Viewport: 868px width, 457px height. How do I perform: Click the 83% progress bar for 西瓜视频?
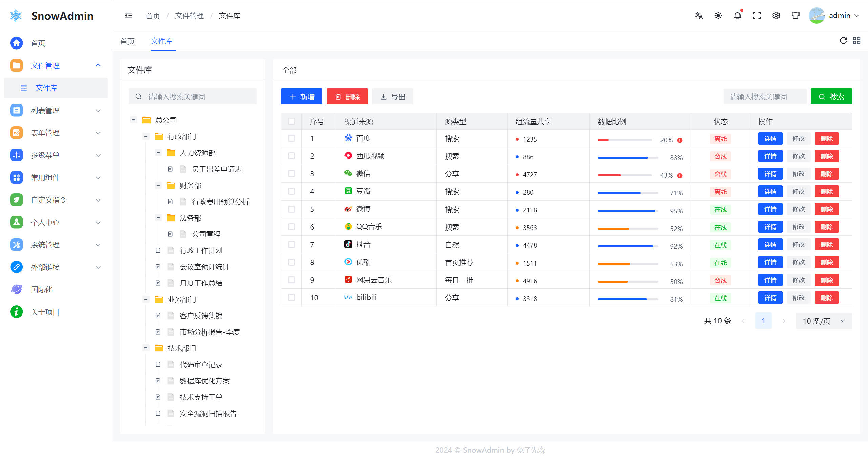628,157
